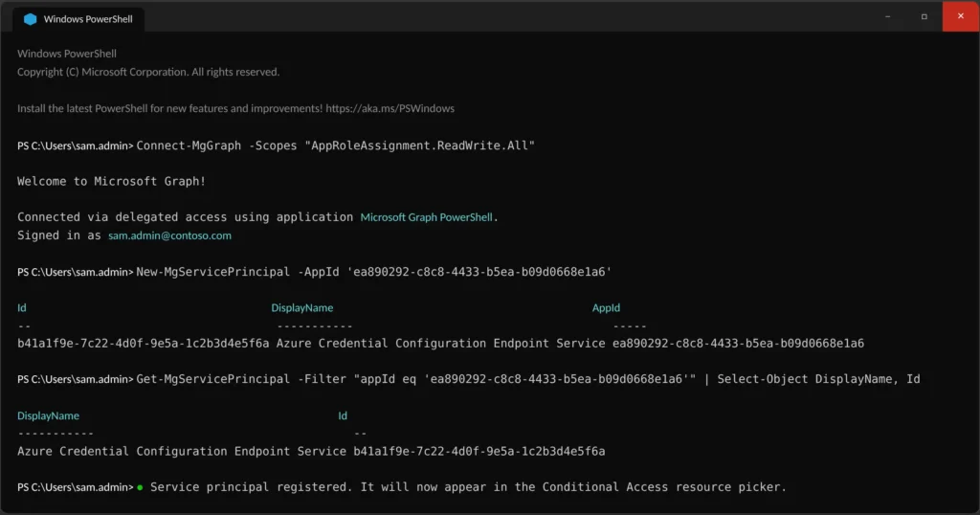The width and height of the screenshot is (980, 515).
Task: Click the AppId value ending the first table row
Action: [x=738, y=343]
